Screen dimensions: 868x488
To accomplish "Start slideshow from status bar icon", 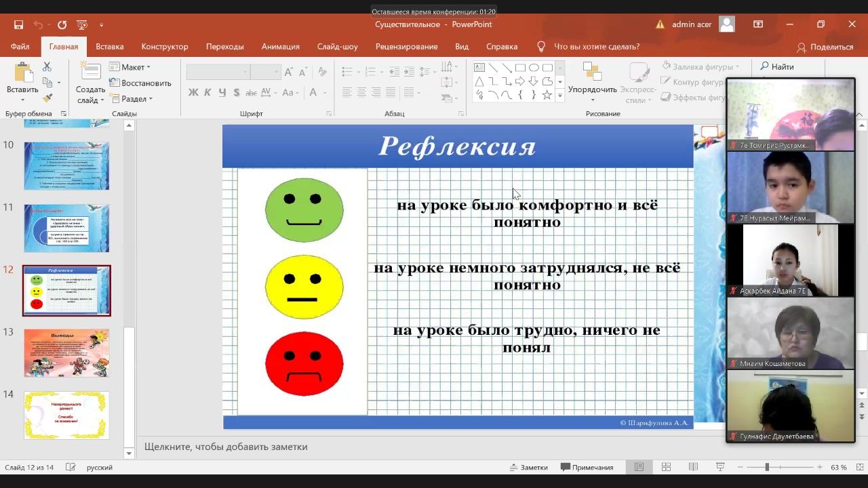I will (720, 467).
